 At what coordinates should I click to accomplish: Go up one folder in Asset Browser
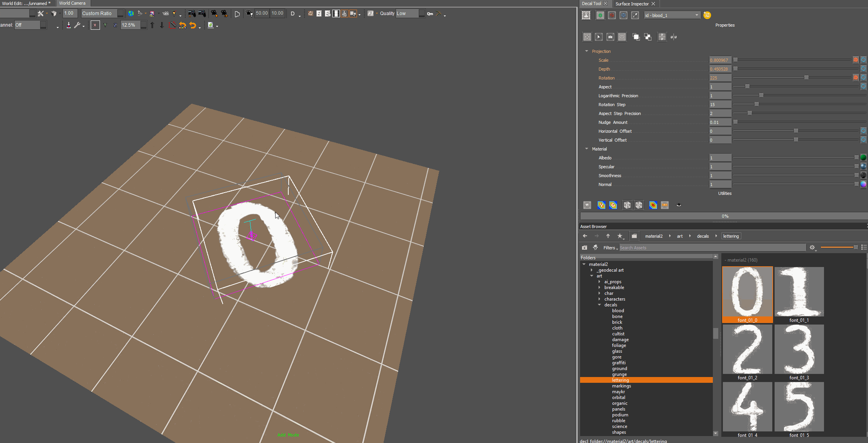pyautogui.click(x=608, y=236)
